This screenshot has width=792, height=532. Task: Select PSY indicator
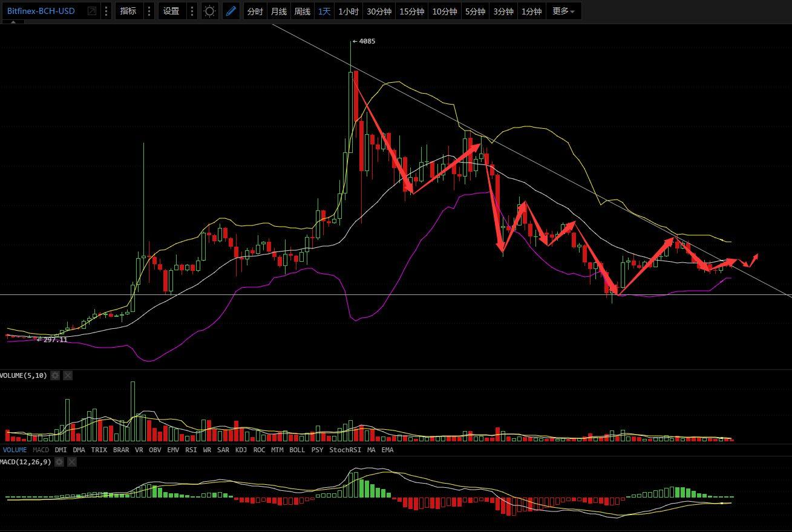[317, 450]
